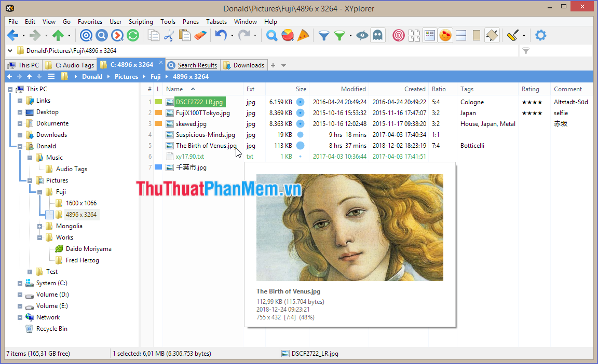Click the white up arrow in breadcrumb bar

pos(29,77)
